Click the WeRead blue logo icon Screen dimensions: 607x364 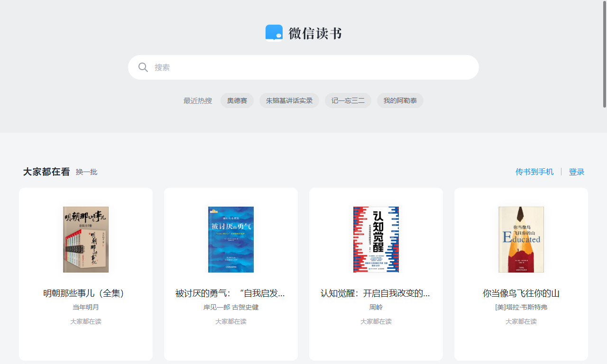tap(274, 33)
